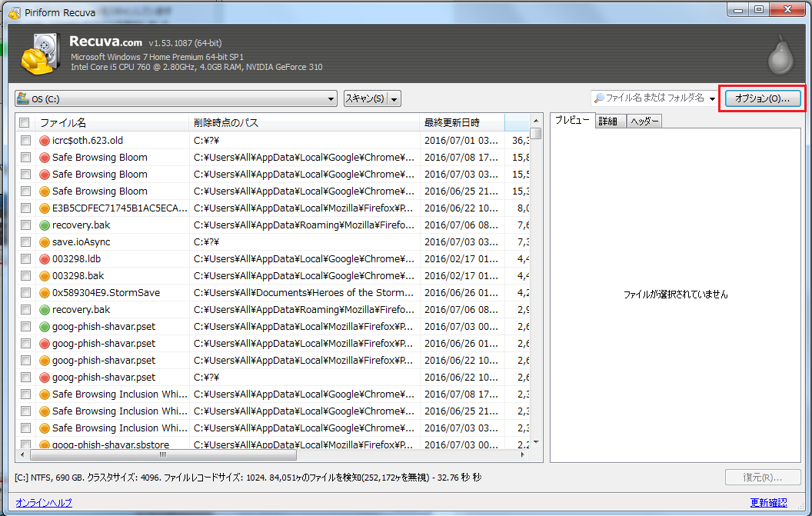Toggle the select-all checkbox in the header row
The width and height of the screenshot is (812, 516).
pyautogui.click(x=25, y=123)
